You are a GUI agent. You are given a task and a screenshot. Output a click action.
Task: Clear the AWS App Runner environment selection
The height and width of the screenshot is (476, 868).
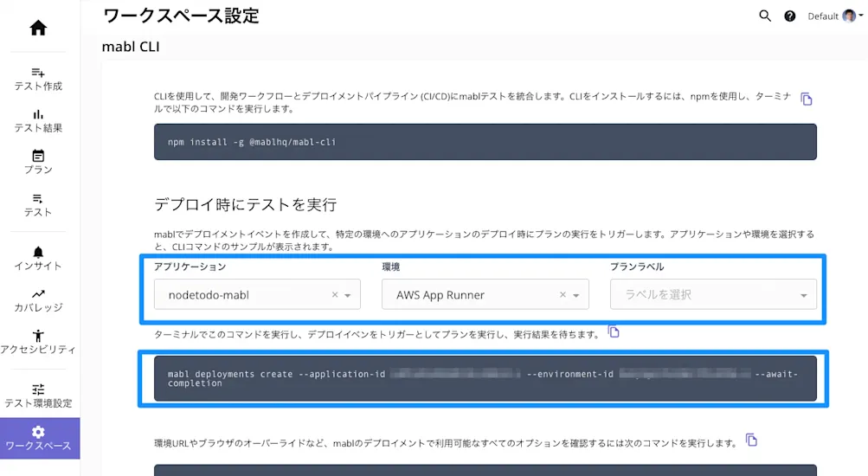point(563,294)
